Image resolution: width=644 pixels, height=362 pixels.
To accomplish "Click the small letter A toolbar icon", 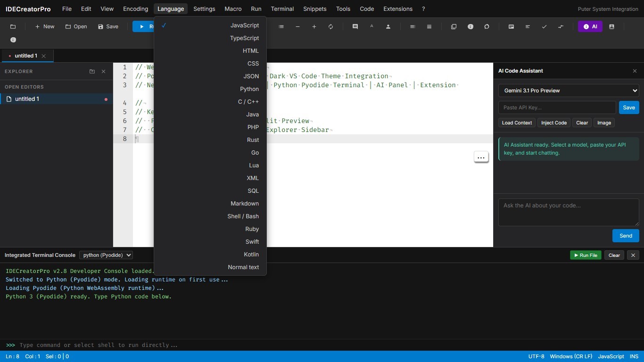I will point(372,27).
